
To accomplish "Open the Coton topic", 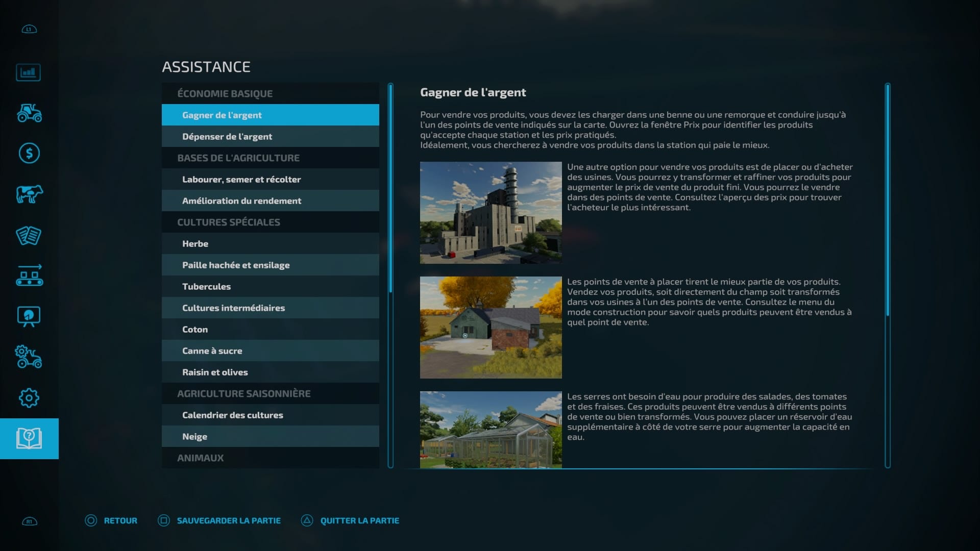I will (x=271, y=329).
